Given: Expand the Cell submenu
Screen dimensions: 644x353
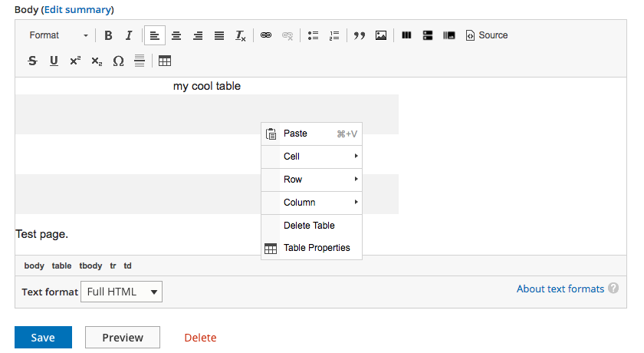Looking at the screenshot, I should click(311, 157).
